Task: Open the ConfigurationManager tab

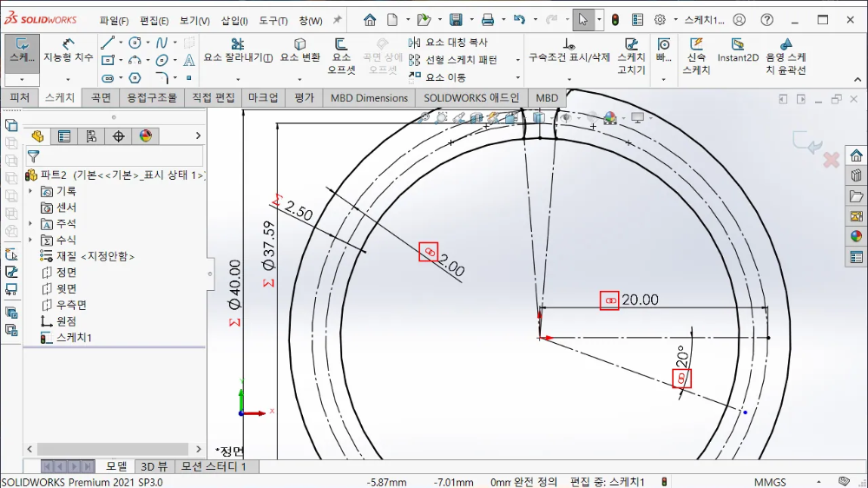Action: [x=91, y=136]
